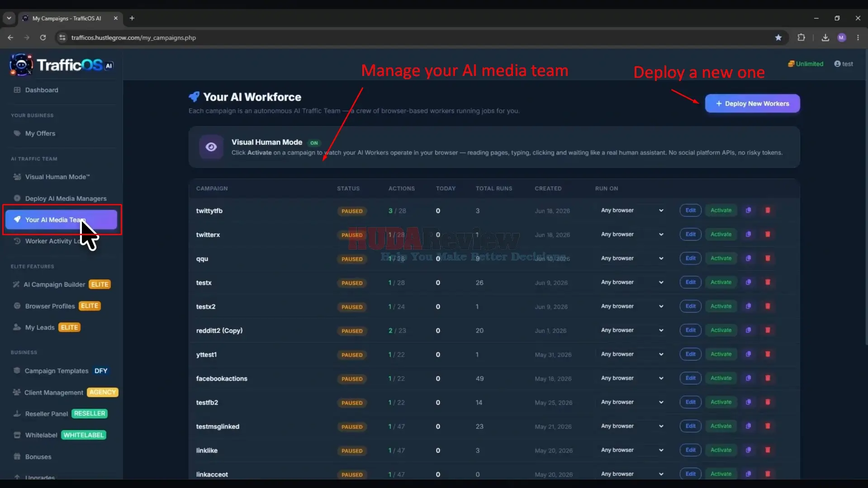Open Whitelabel sidebar item
868x488 pixels.
[61, 435]
